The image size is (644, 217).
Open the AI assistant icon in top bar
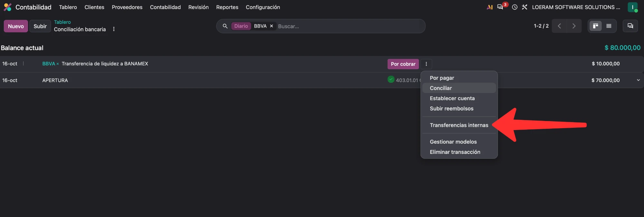click(x=489, y=7)
